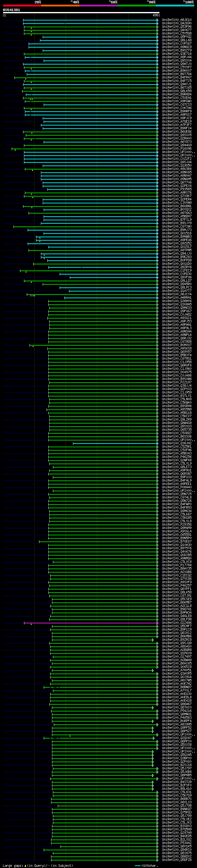Click the green ~80% identity legend segment
197x868 pixels.
tap(137, 6)
